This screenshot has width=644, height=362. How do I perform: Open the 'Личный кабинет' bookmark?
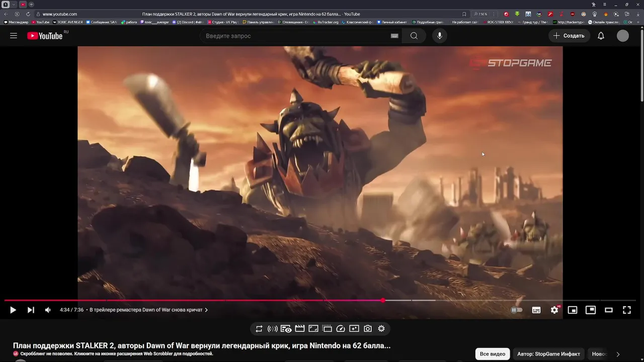pyautogui.click(x=391, y=22)
